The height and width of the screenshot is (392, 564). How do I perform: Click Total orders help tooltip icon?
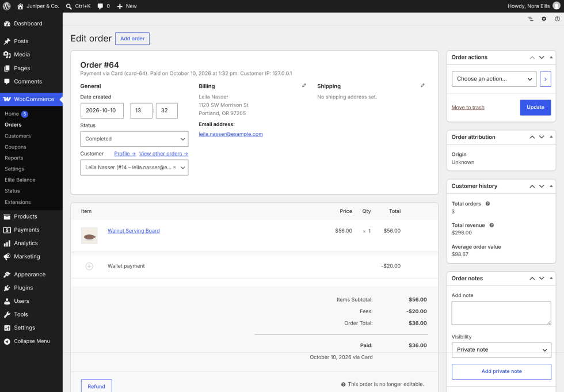click(x=488, y=204)
